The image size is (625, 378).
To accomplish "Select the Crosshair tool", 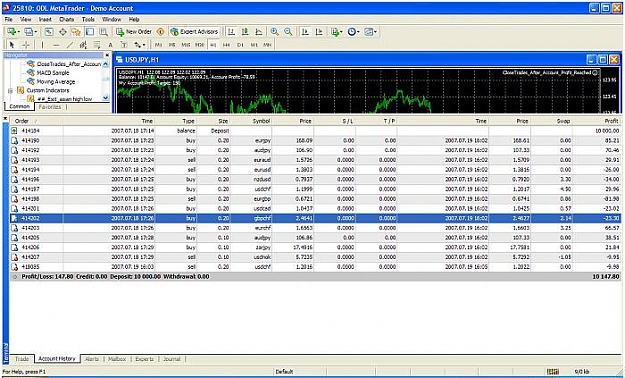I will (x=26, y=45).
